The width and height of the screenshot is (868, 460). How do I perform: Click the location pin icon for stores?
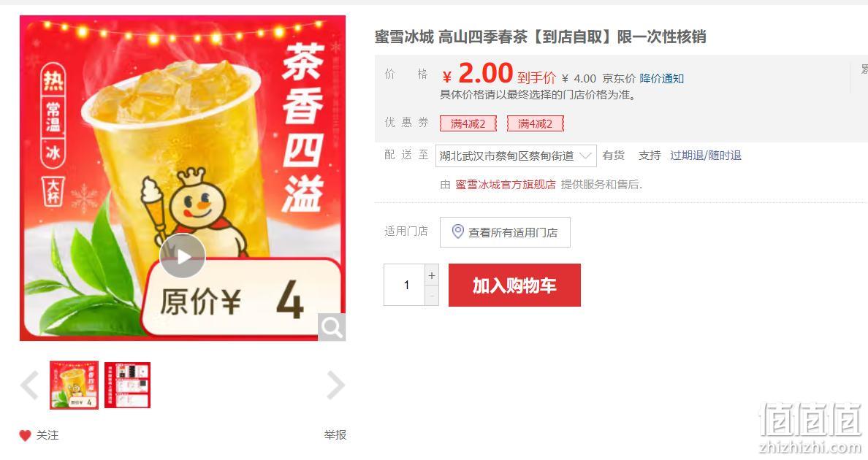[x=458, y=231]
